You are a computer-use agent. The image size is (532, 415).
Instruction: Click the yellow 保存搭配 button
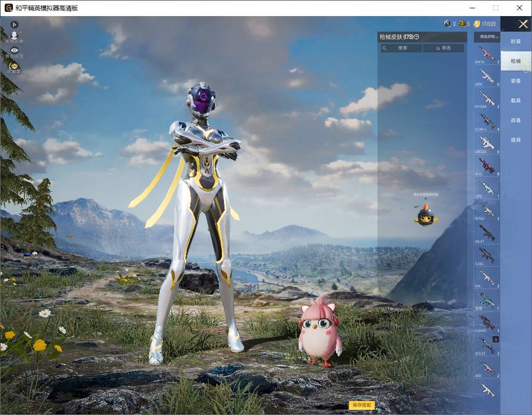(362, 405)
